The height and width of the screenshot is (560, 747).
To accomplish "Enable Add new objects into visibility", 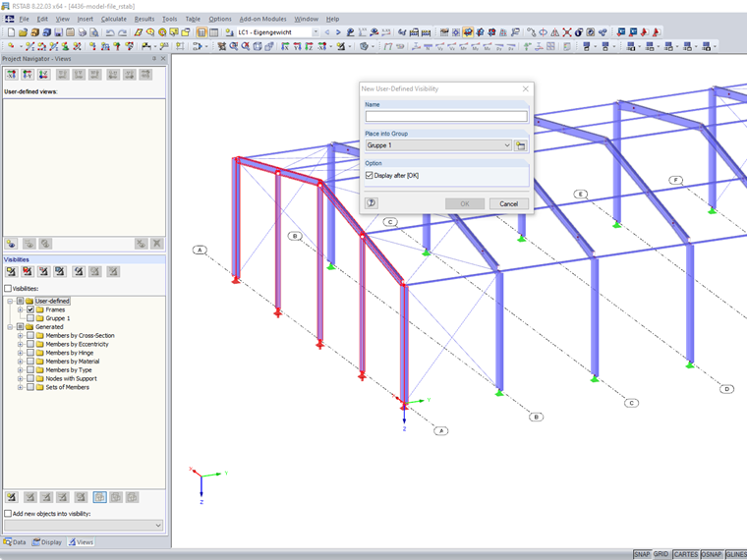I will [8, 513].
